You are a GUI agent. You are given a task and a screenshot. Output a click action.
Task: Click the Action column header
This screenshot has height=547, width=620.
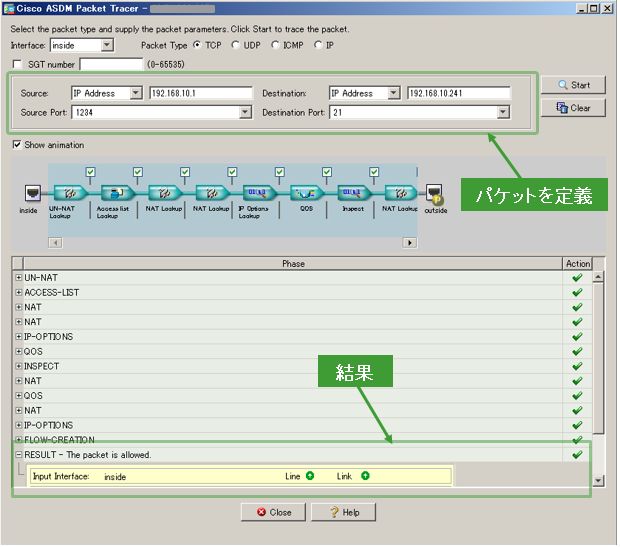tap(579, 264)
